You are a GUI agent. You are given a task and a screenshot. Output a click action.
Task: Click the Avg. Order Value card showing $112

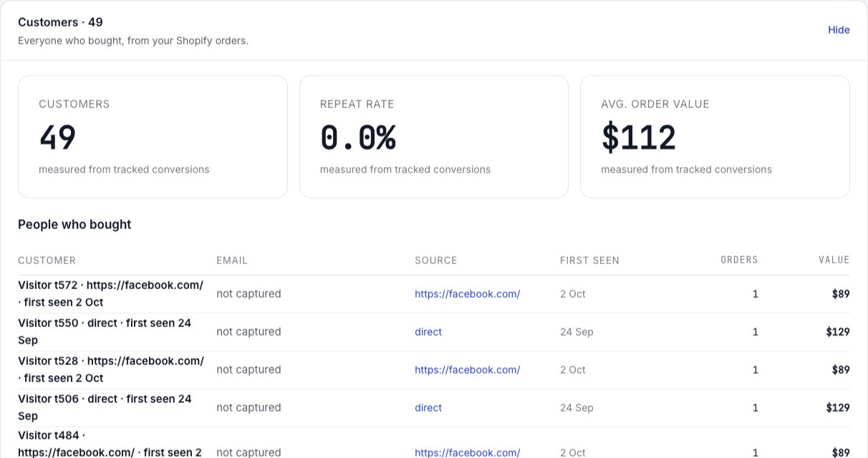pyautogui.click(x=715, y=137)
